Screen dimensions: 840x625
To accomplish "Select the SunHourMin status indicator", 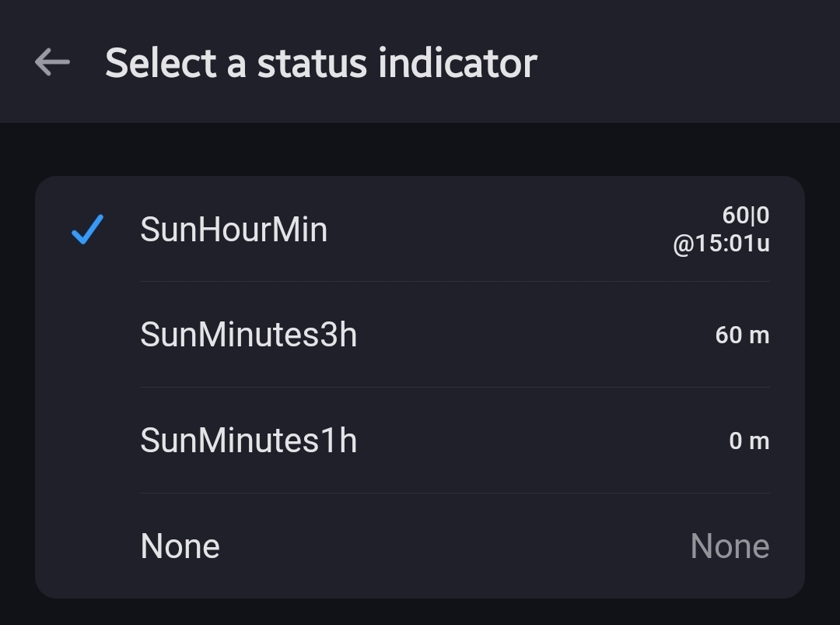I will [x=233, y=230].
